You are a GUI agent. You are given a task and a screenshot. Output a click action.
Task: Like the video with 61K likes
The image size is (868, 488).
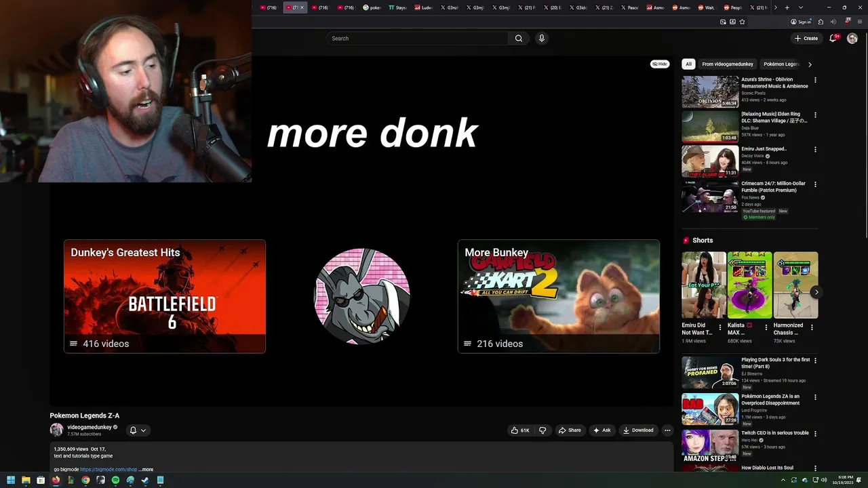521,430
